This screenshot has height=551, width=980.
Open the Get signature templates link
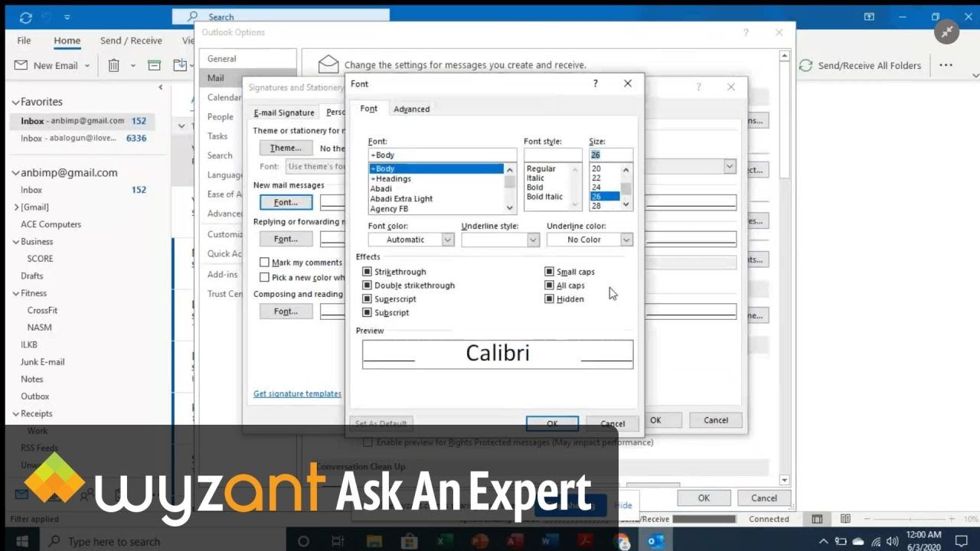click(297, 393)
